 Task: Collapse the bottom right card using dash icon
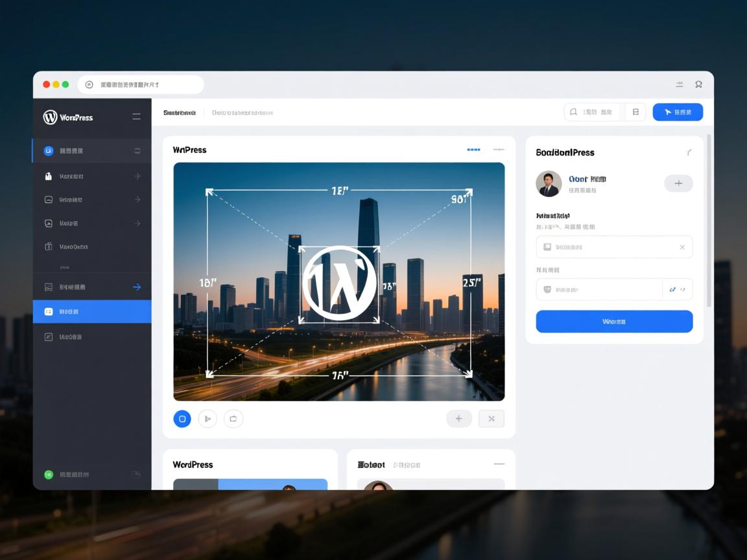tap(499, 464)
